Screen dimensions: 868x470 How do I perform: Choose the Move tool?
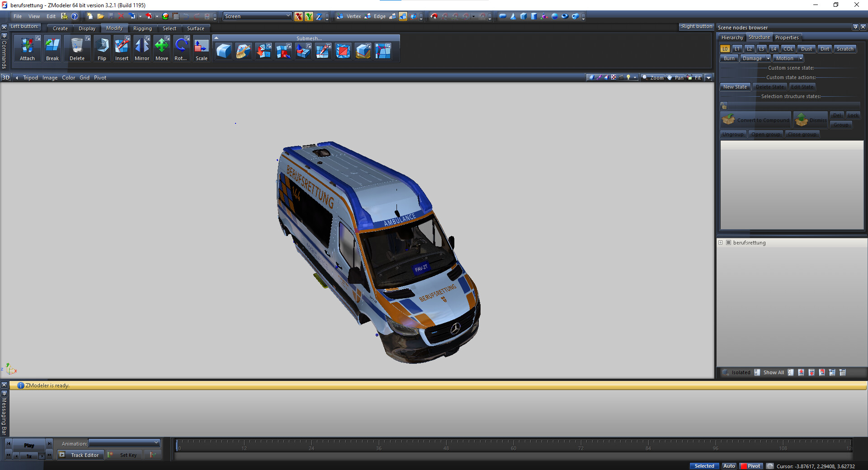[161, 48]
